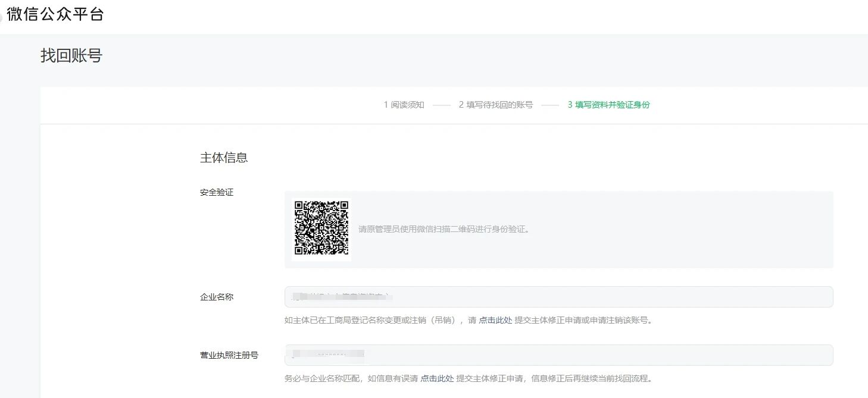Open 点击此处 link under 营业执照注册号 field
The height and width of the screenshot is (398, 868).
[x=437, y=378]
